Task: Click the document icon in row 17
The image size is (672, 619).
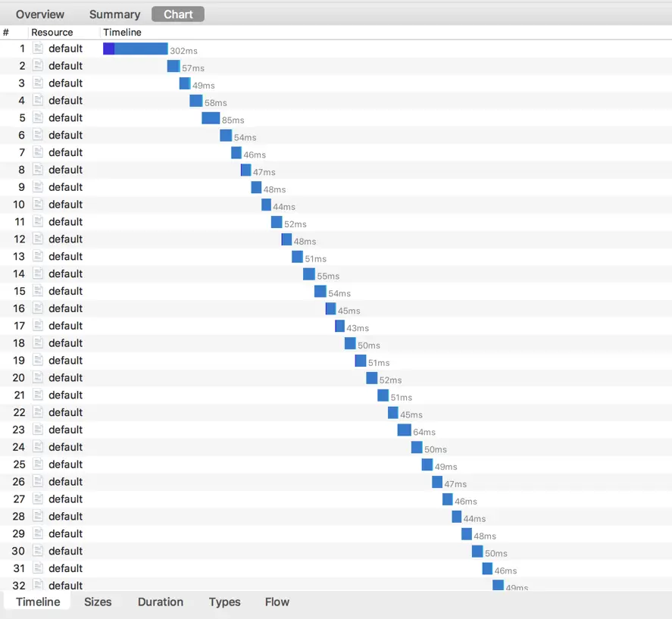Action: pos(38,325)
